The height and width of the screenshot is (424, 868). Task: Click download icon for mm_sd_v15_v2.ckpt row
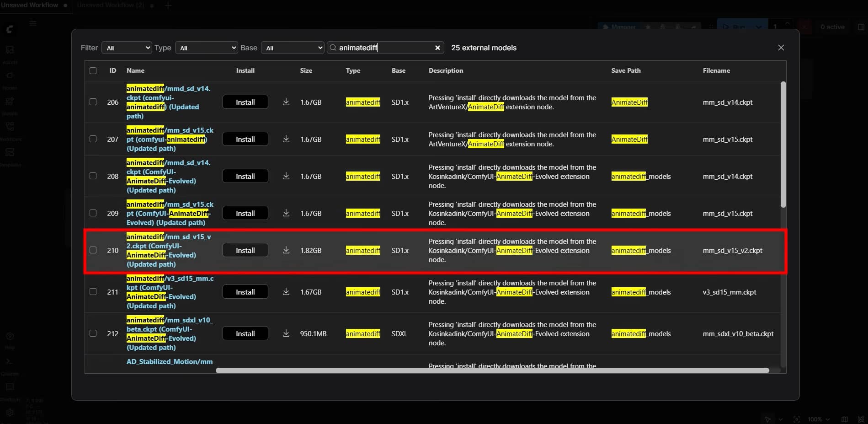click(286, 250)
